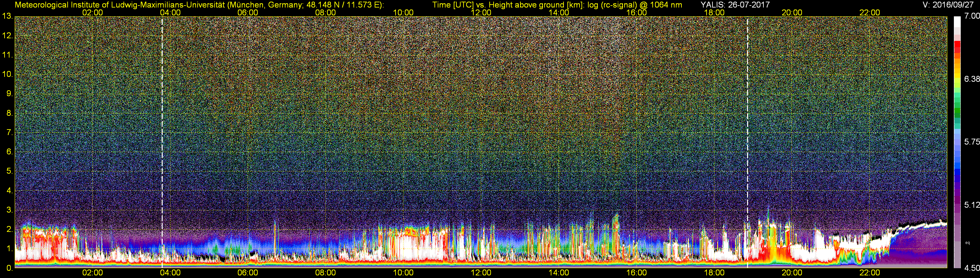The height and width of the screenshot is (278, 980).
Task: Click the 2 km height axis label
Action: coord(9,229)
